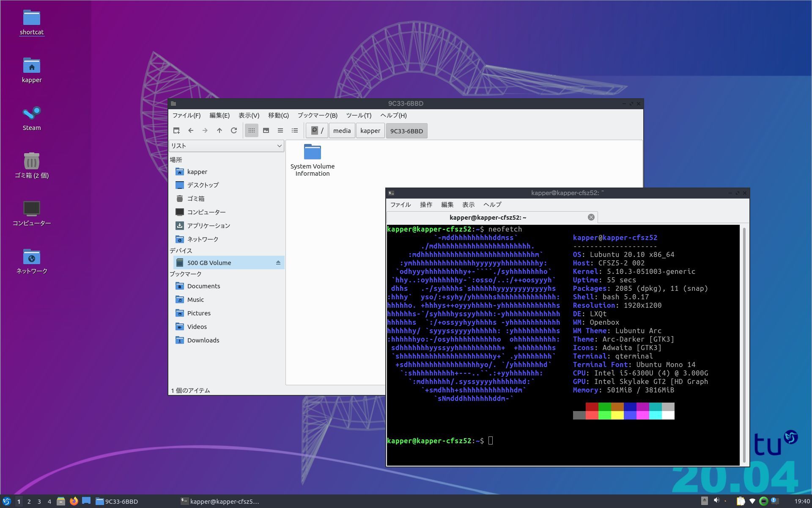This screenshot has width=812, height=508.
Task: Click terminal vertical scrollbar
Action: (744, 345)
